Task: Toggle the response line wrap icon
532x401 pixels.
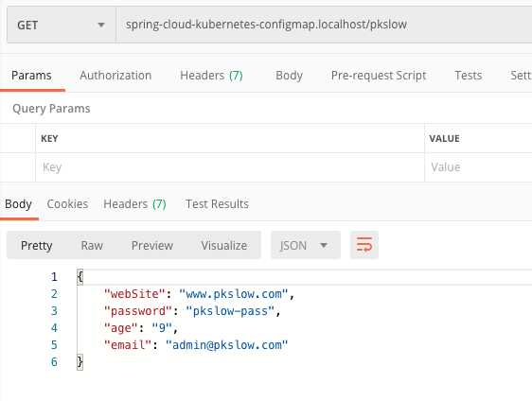Action: (x=364, y=245)
